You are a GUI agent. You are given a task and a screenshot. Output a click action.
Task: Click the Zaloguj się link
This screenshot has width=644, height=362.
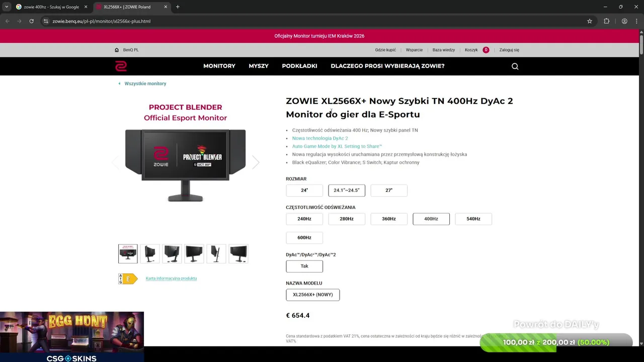coord(509,50)
